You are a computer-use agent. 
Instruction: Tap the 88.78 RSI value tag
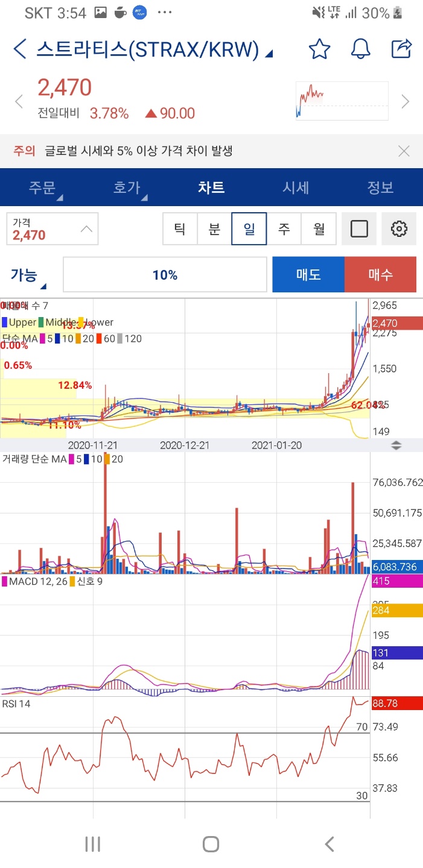(396, 703)
